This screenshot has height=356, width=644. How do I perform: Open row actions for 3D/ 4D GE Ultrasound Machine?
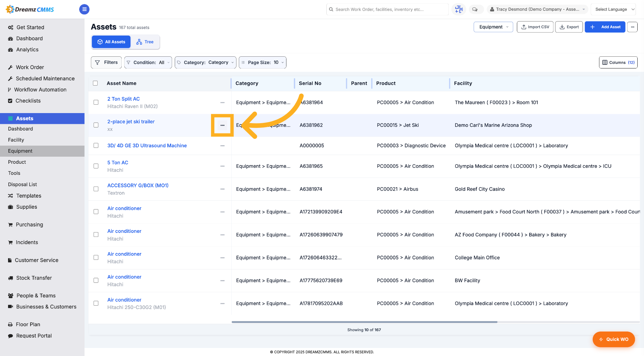[x=222, y=146]
